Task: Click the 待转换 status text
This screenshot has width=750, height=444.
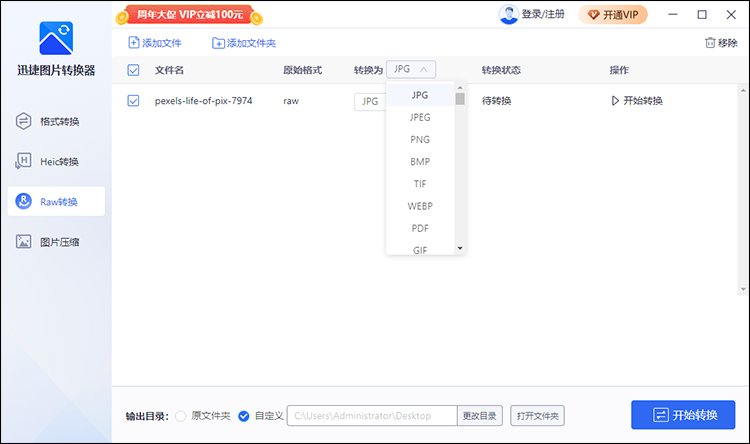Action: (x=496, y=101)
